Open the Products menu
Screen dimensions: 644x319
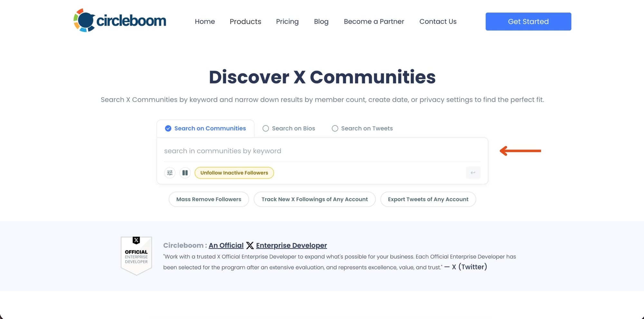[x=245, y=22]
